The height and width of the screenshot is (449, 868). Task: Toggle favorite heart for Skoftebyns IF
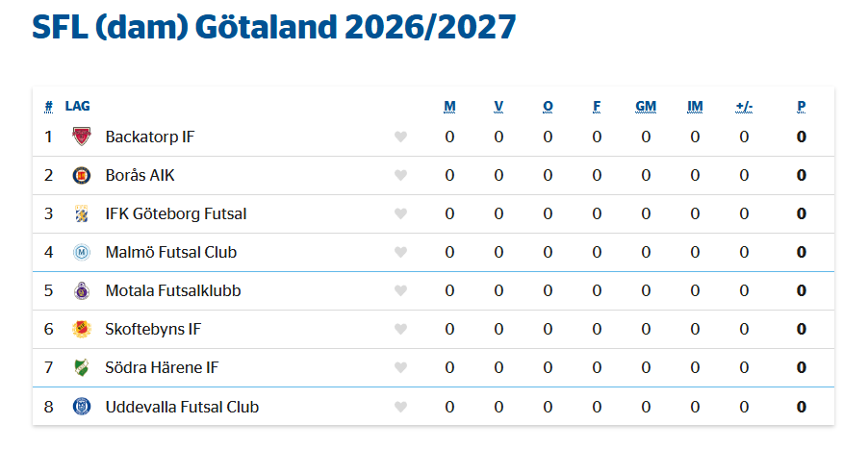pyautogui.click(x=400, y=329)
